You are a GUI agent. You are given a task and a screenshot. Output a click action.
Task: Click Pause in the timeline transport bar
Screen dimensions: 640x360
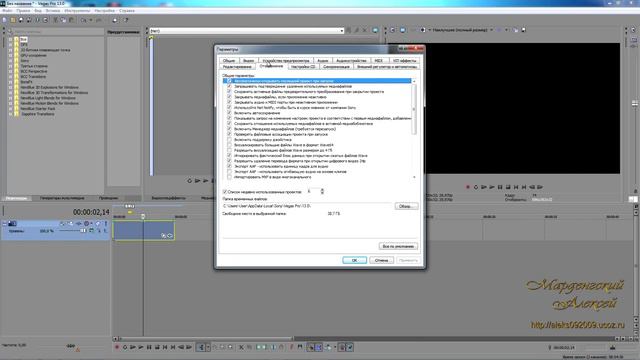click(149, 347)
